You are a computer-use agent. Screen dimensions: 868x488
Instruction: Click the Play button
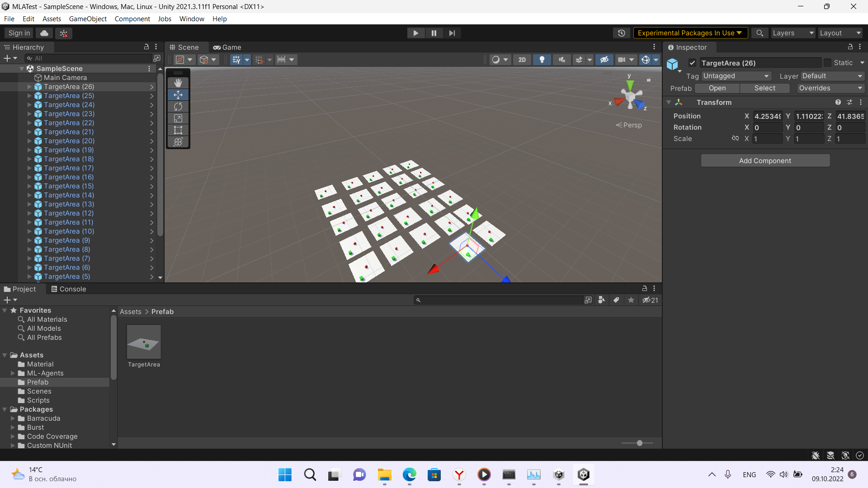(415, 33)
